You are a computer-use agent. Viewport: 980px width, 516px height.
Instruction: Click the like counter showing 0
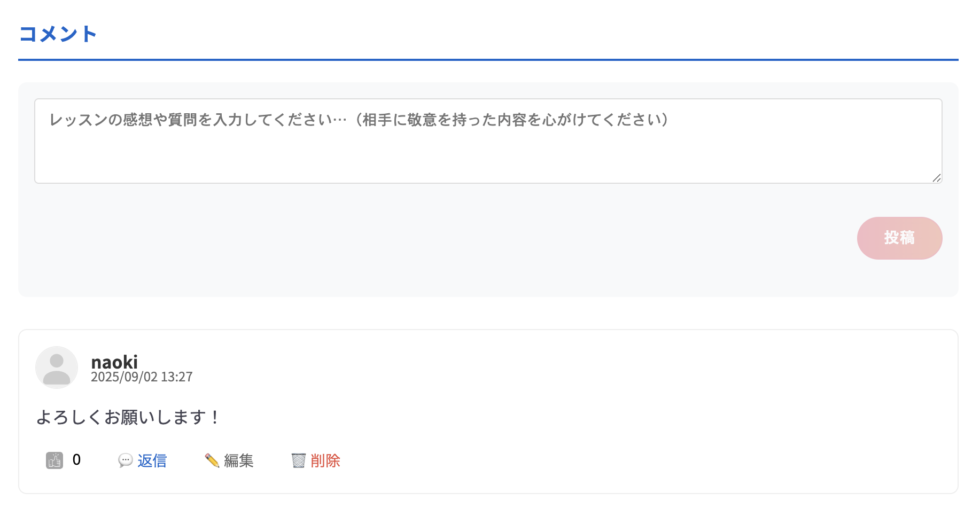tap(76, 459)
